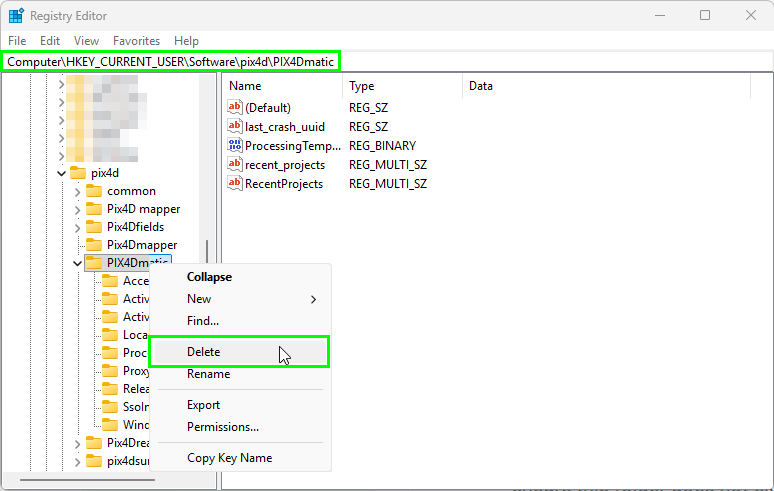Select the Proxy subkey folder icon
The height and width of the screenshot is (491, 774).
click(110, 371)
